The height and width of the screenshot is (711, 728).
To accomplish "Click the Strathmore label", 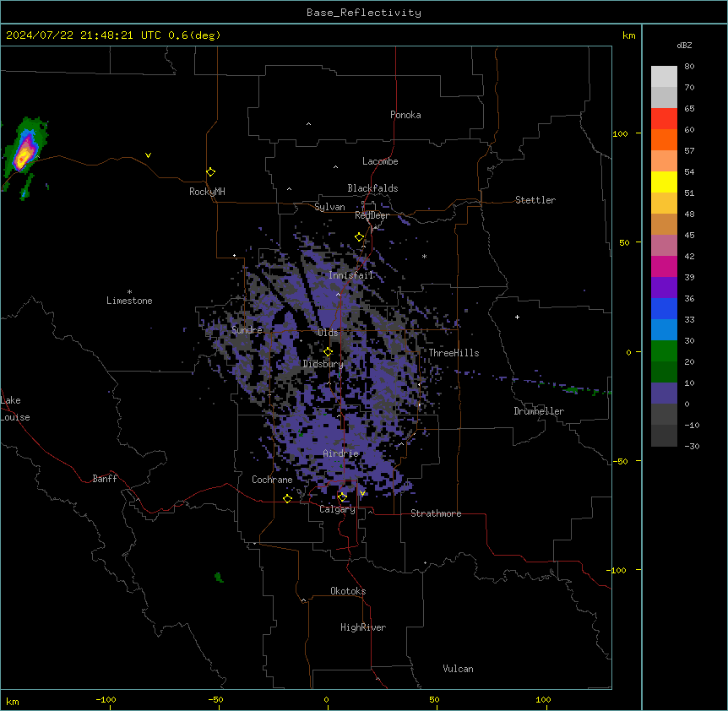I will (436, 513).
